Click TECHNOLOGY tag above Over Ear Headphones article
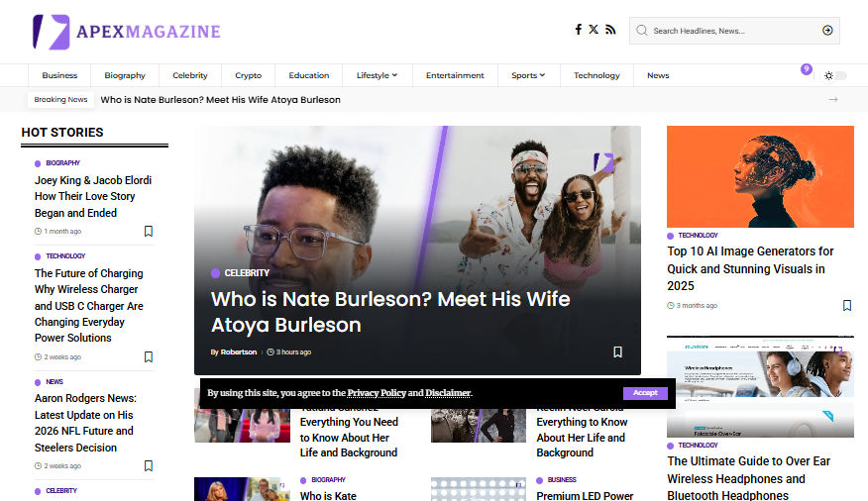 click(698, 446)
